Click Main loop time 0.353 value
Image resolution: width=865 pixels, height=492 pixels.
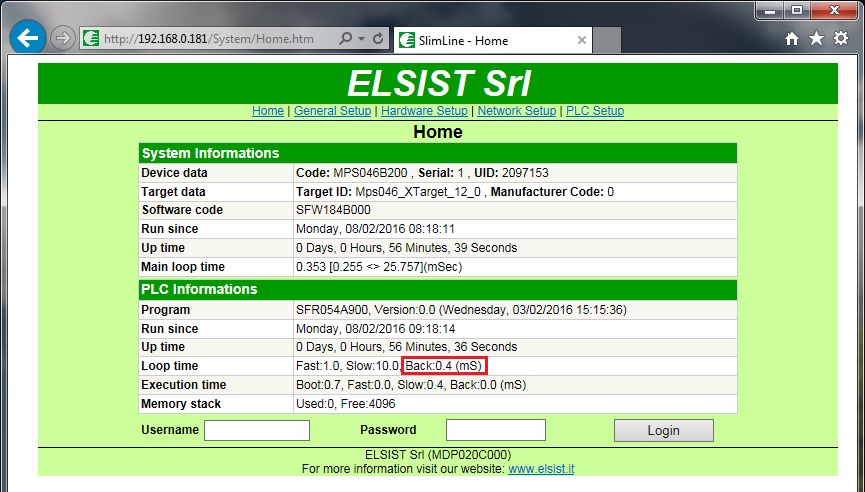(379, 267)
